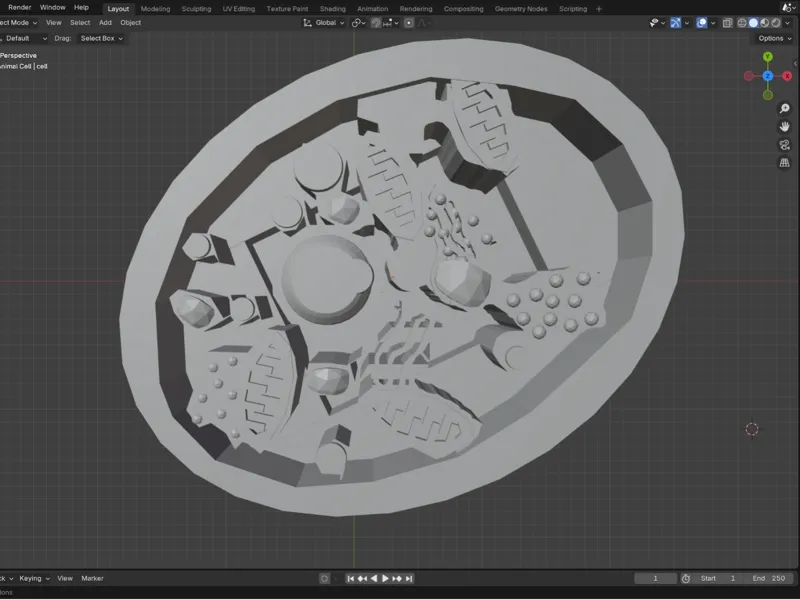The height and width of the screenshot is (600, 800).
Task: Click the current frame number field
Action: coord(655,578)
